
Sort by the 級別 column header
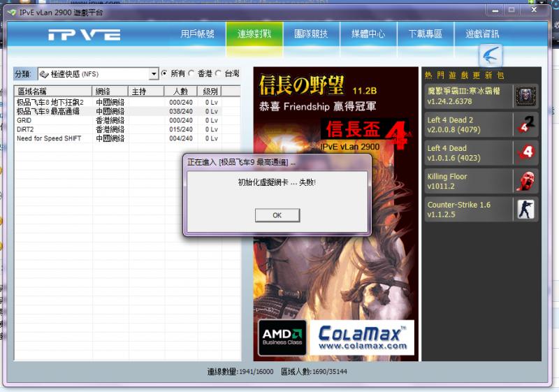pyautogui.click(x=210, y=92)
